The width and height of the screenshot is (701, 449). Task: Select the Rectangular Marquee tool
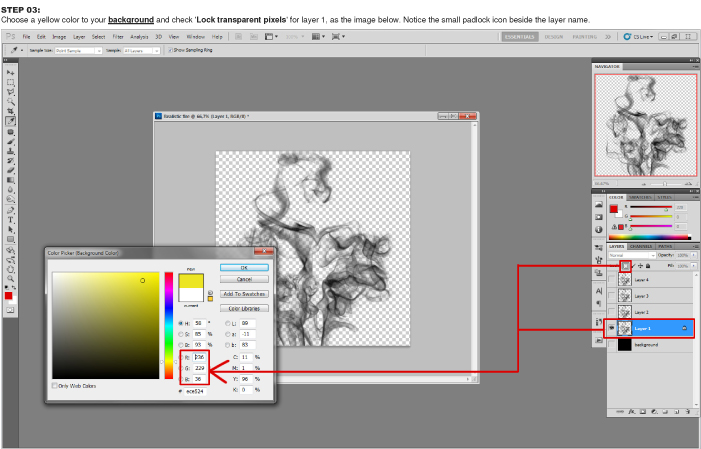pyautogui.click(x=10, y=82)
